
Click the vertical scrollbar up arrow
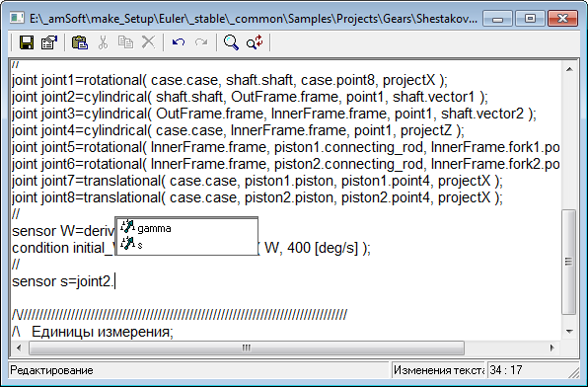(x=569, y=69)
